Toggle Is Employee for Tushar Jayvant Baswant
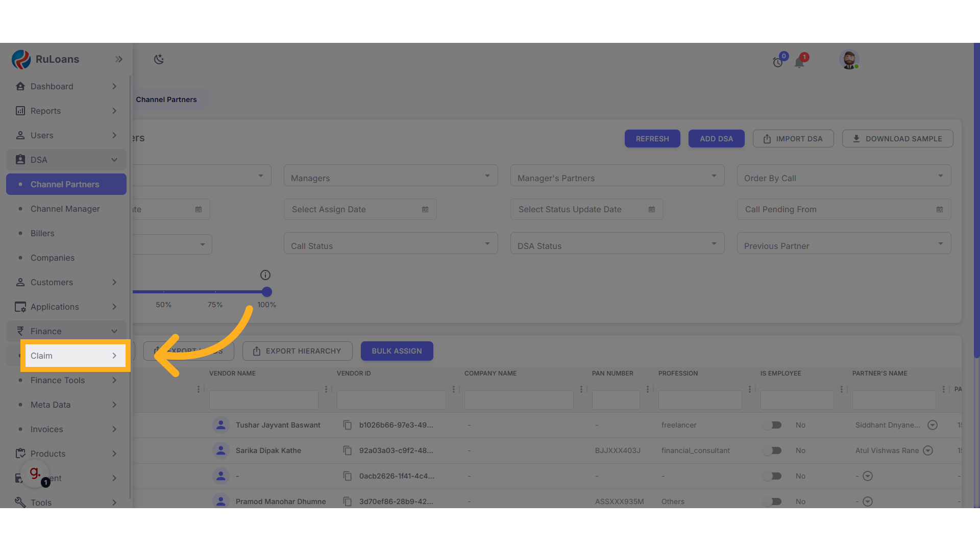This screenshot has width=980, height=551. click(773, 425)
